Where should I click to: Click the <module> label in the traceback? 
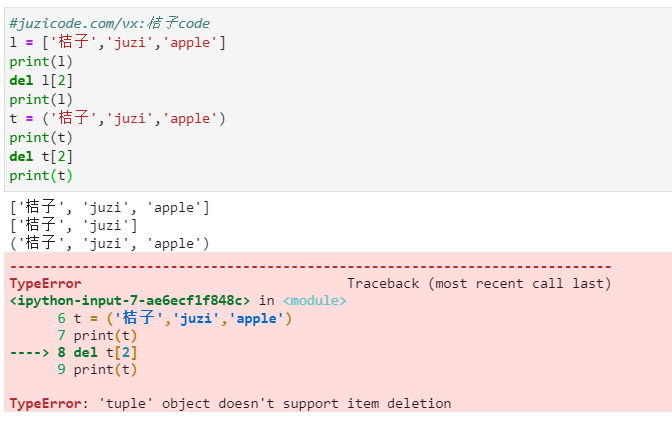tap(314, 300)
